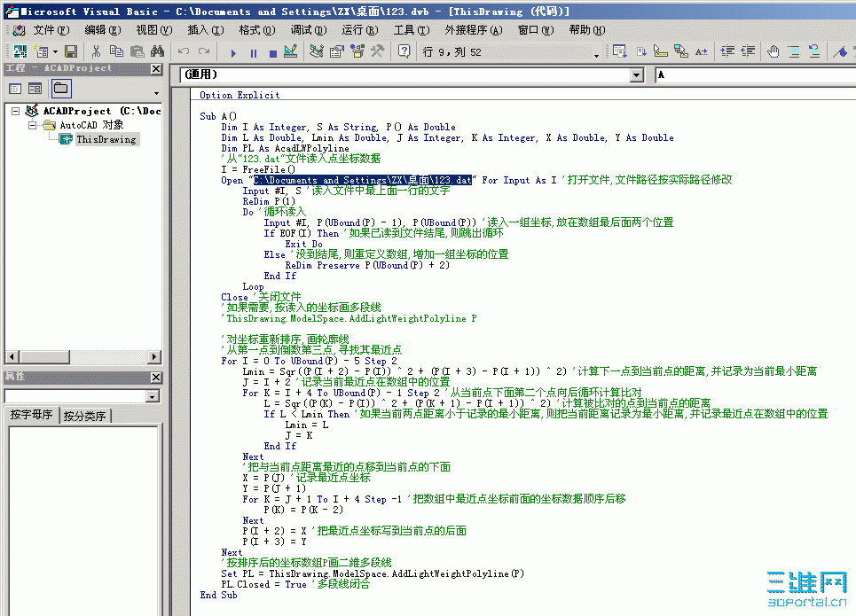The width and height of the screenshot is (856, 616).
Task: Open the 插入(I) menu
Action: [x=205, y=30]
